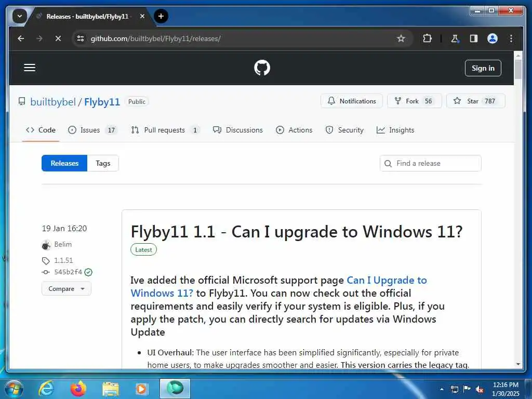Click Belim's avatar image
The height and width of the screenshot is (399, 532).
tap(46, 245)
